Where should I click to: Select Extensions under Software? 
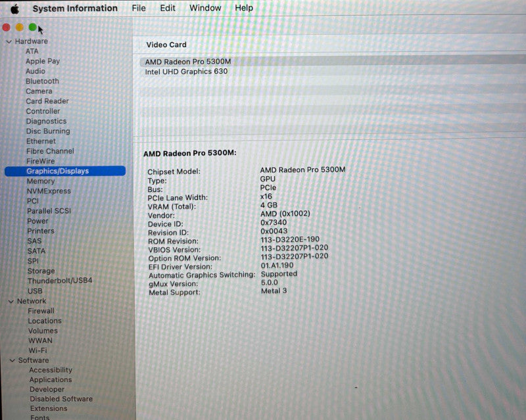coord(49,409)
